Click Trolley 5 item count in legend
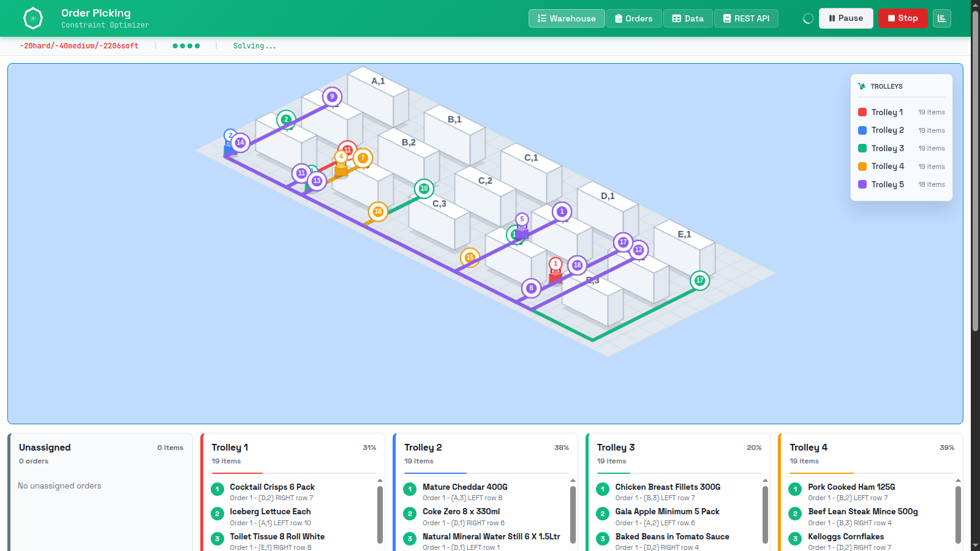Viewport: 980px width, 551px height. click(931, 184)
